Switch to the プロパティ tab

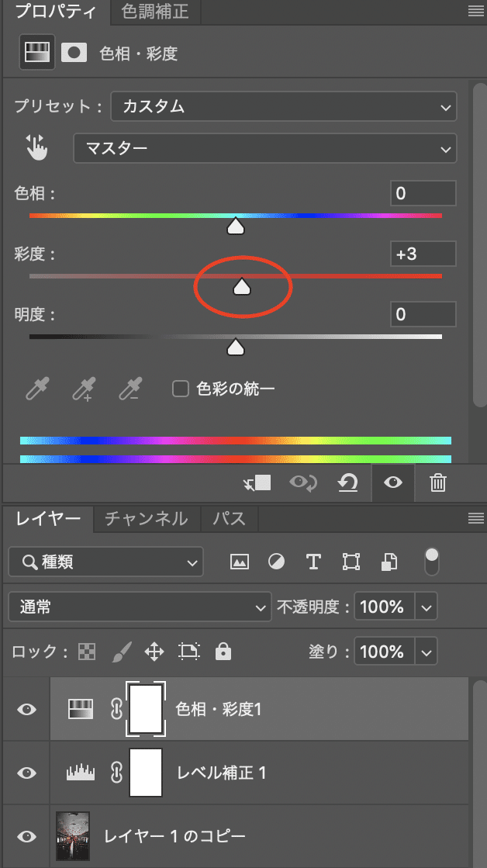(55, 11)
